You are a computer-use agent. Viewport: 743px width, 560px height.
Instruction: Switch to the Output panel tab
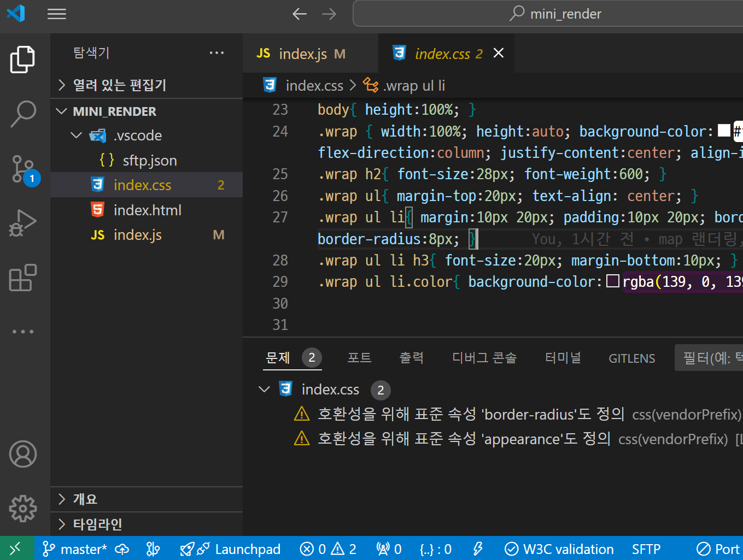tap(411, 358)
